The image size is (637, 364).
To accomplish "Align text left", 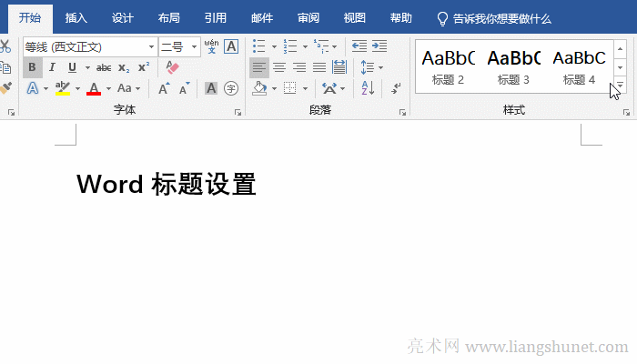I will 259,67.
